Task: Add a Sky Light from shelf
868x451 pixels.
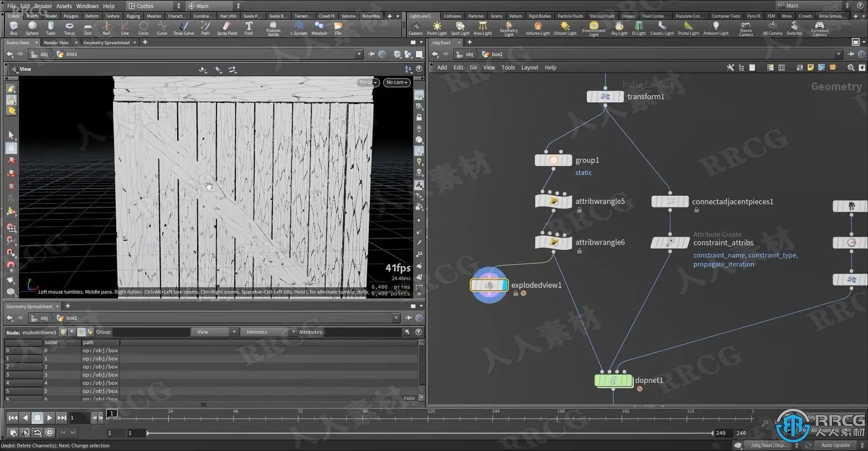Action: (x=619, y=28)
